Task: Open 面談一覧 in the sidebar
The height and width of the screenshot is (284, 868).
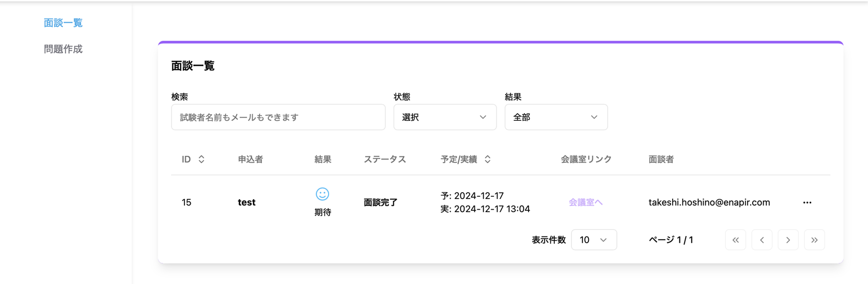Action: point(63,23)
